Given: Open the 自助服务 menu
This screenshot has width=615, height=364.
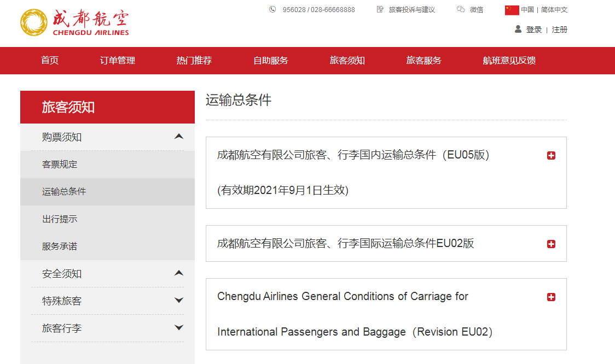Looking at the screenshot, I should [271, 61].
